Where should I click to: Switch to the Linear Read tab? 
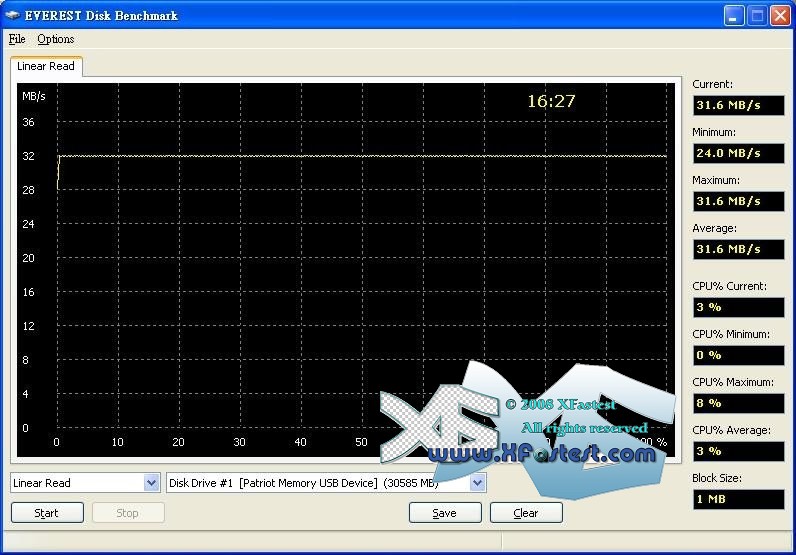(46, 66)
